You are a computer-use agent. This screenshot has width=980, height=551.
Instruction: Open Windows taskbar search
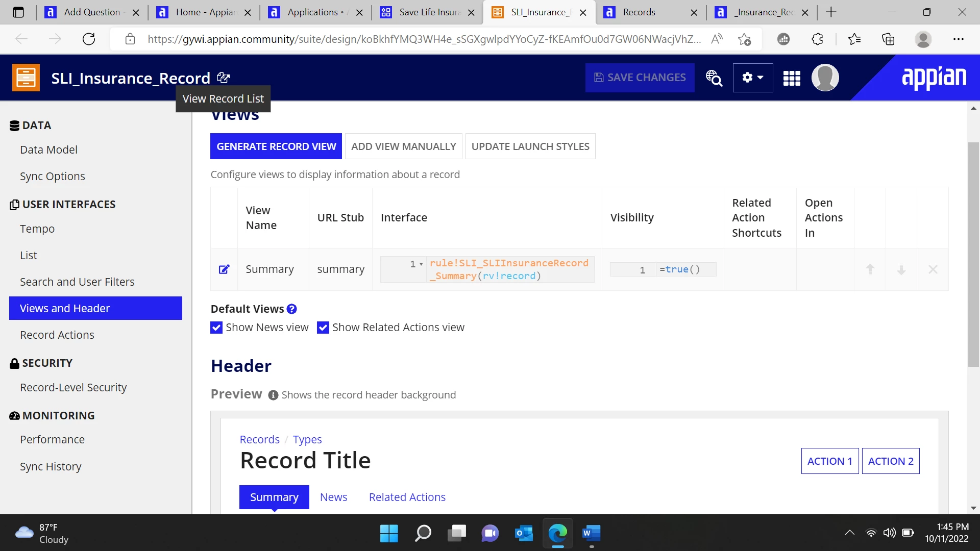[423, 533]
